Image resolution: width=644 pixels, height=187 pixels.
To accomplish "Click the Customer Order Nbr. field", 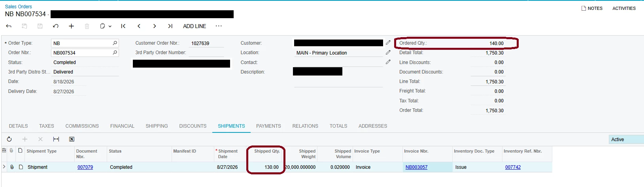I will (x=206, y=43).
